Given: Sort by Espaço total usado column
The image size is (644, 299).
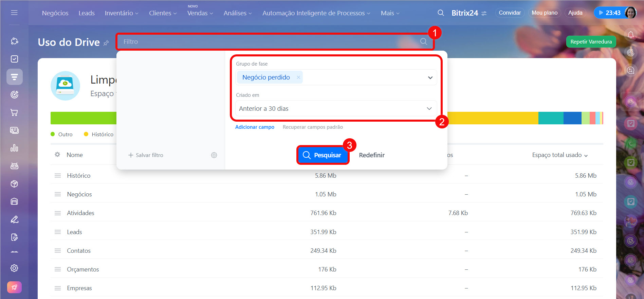Looking at the screenshot, I should tap(559, 155).
